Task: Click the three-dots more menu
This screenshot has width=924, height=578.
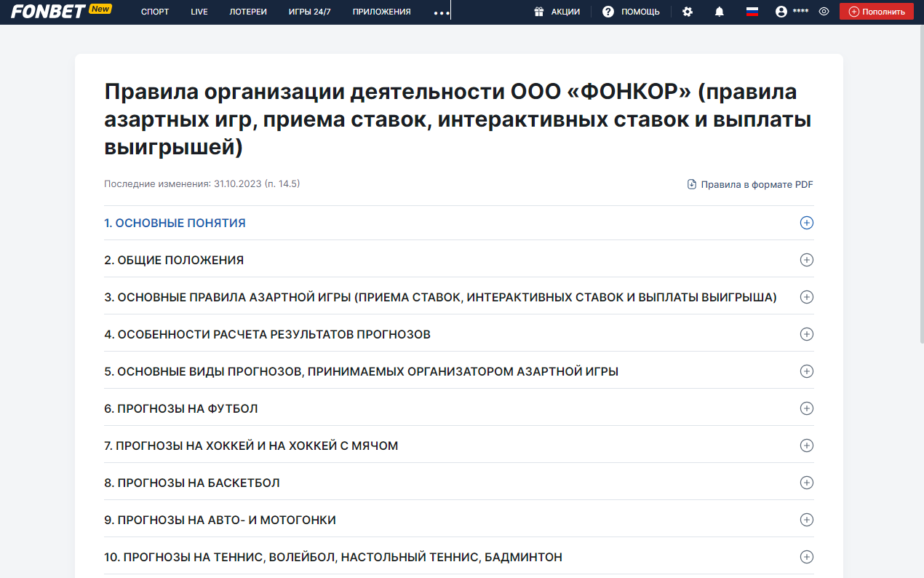Action: (442, 12)
